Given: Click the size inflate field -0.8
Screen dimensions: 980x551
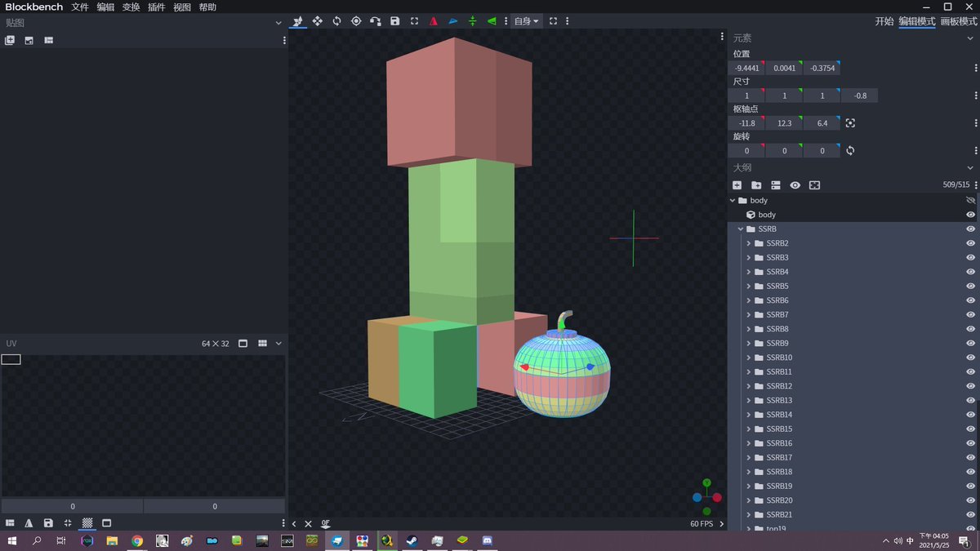Looking at the screenshot, I should [859, 96].
